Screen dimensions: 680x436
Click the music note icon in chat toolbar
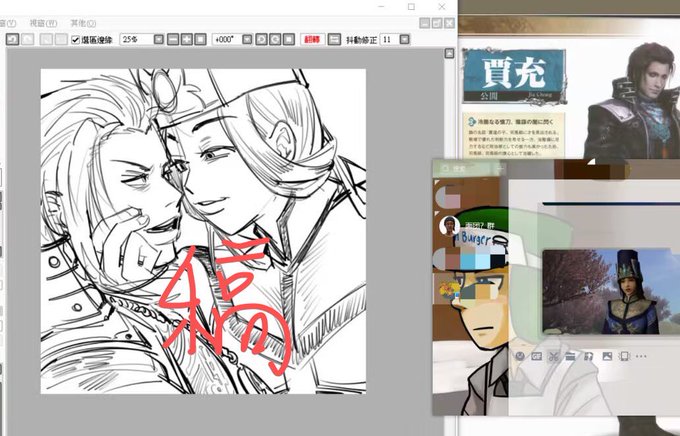pos(588,357)
